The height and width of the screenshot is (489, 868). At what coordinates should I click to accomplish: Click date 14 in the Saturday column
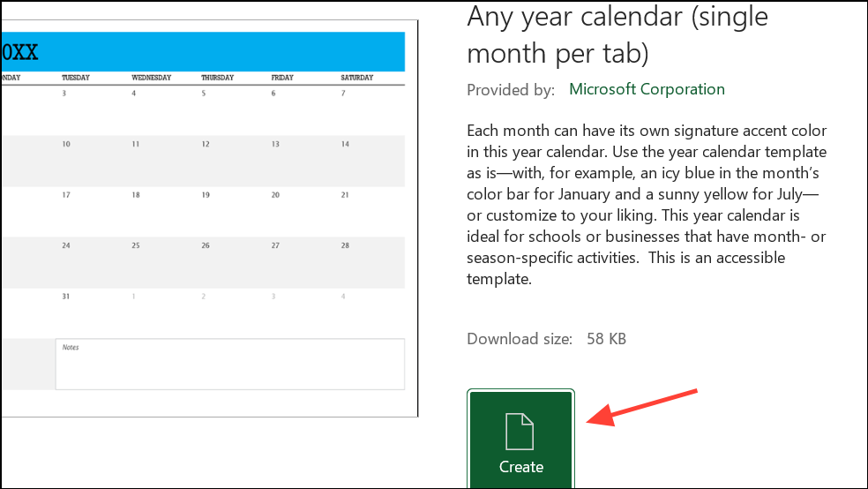[x=345, y=144]
